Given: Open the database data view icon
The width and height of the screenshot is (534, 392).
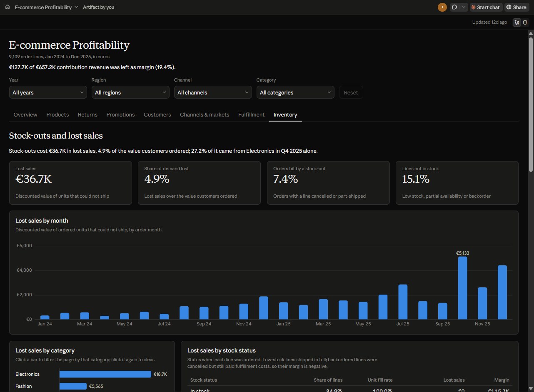Looking at the screenshot, I should point(525,22).
